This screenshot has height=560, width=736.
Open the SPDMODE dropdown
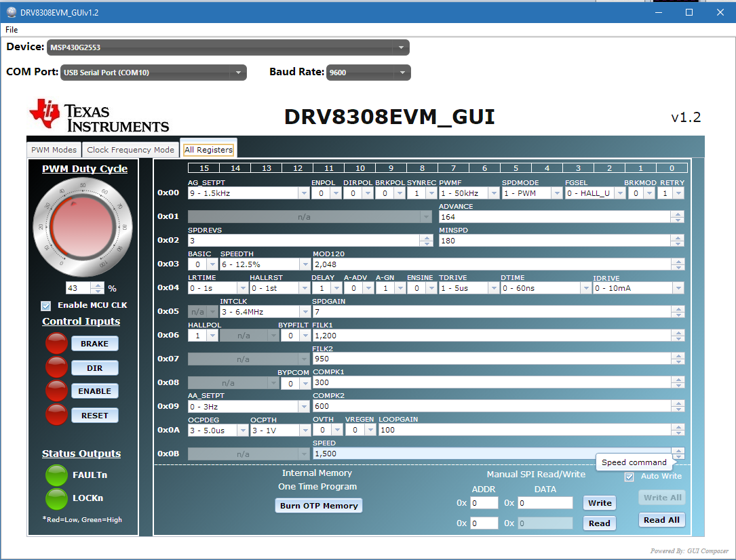point(532,193)
